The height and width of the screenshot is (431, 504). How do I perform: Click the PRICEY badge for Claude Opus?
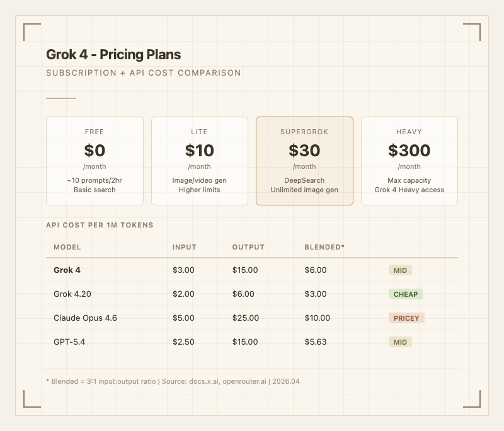coord(406,318)
